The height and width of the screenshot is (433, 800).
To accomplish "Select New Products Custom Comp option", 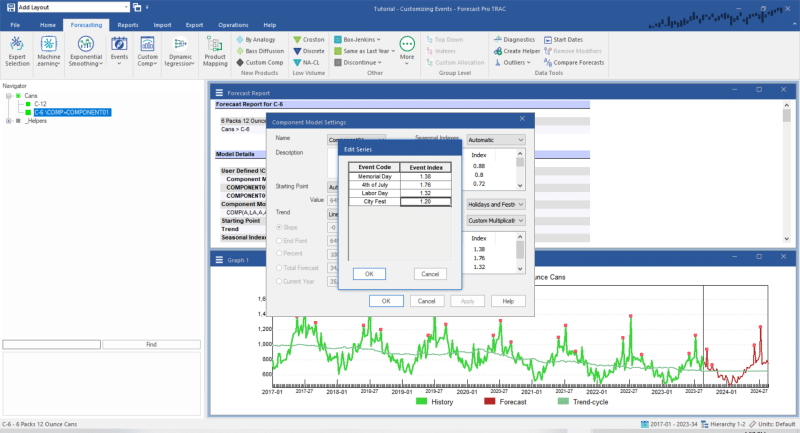I will coord(260,62).
